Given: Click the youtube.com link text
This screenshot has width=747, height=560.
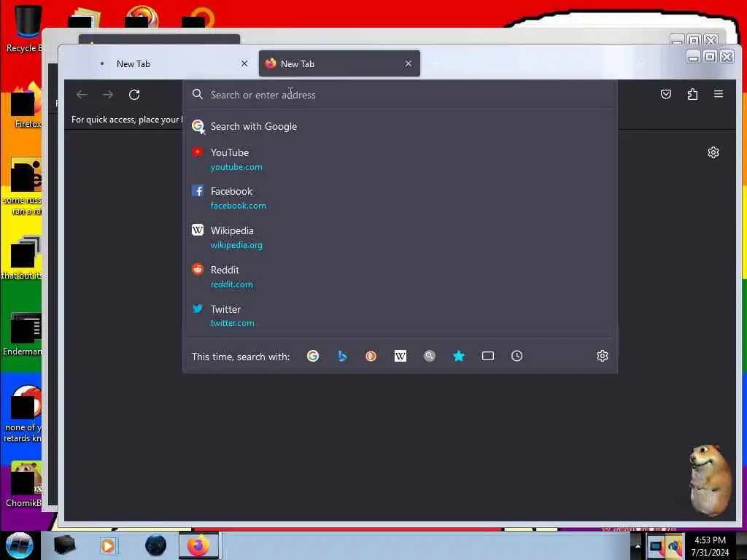Looking at the screenshot, I should click(236, 167).
